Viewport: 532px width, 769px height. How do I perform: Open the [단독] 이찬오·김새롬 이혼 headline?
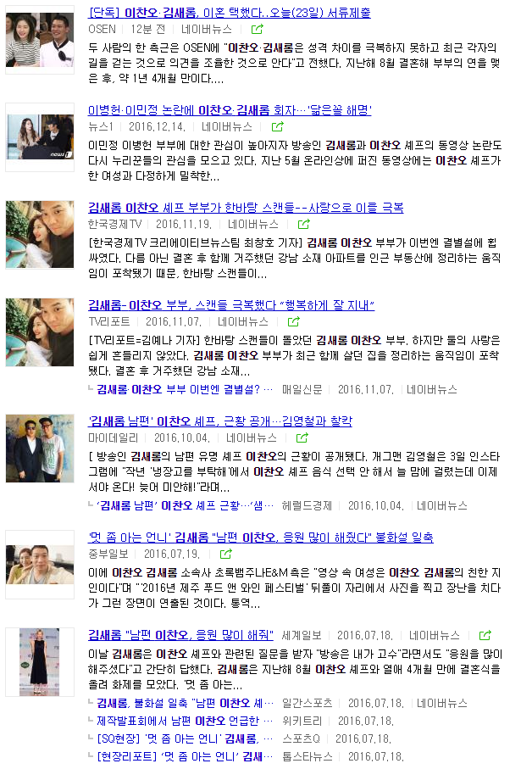click(x=230, y=13)
